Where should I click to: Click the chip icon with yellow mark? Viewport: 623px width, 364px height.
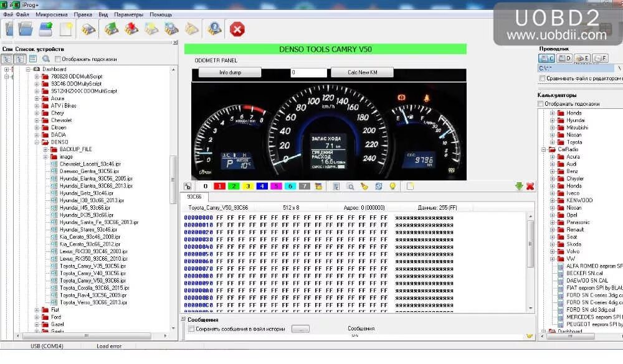[152, 29]
